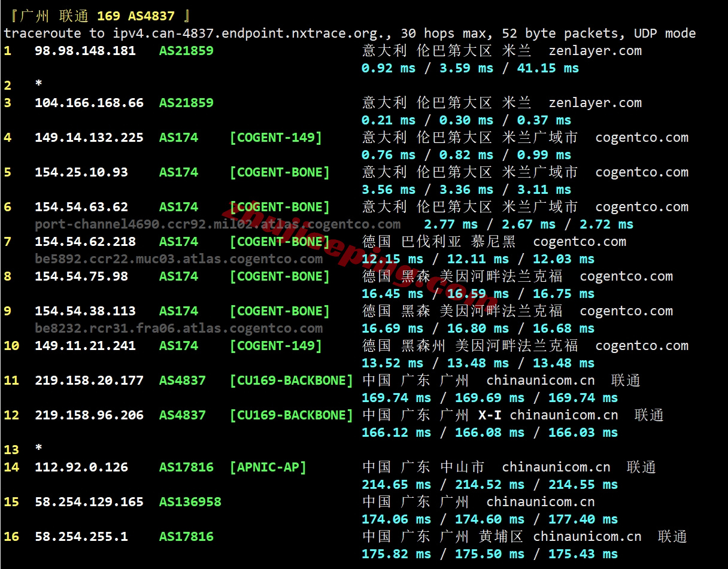
Task: Click latency 177.40 ms on hop 15
Action: (583, 519)
